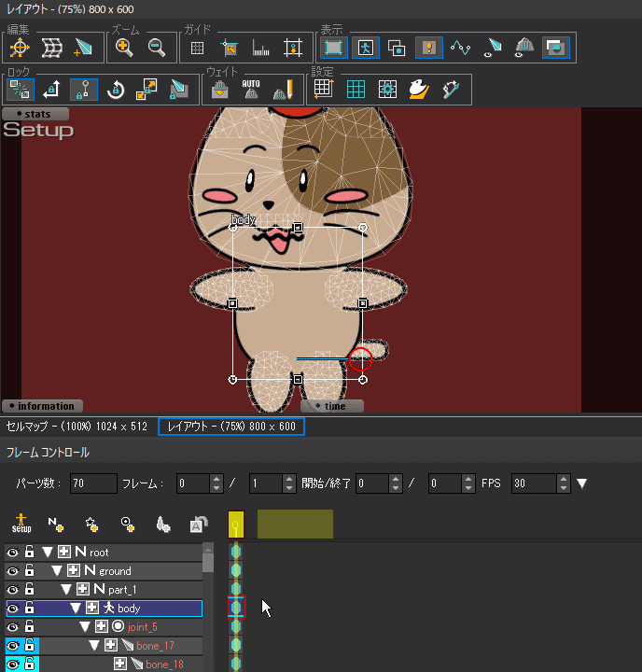This screenshot has height=672, width=642.
Task: Expand the time panel tab
Action: tap(332, 406)
